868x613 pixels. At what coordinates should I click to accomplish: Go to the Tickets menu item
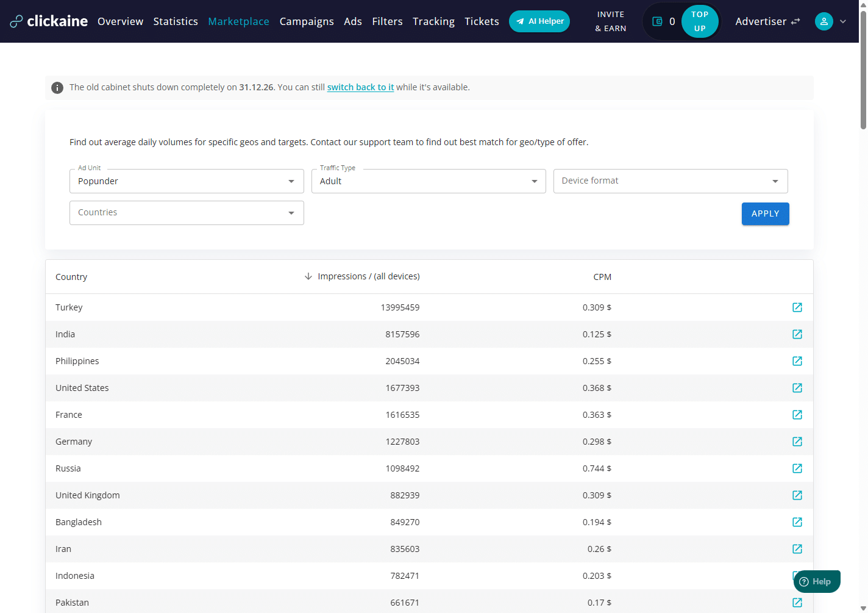(x=482, y=21)
